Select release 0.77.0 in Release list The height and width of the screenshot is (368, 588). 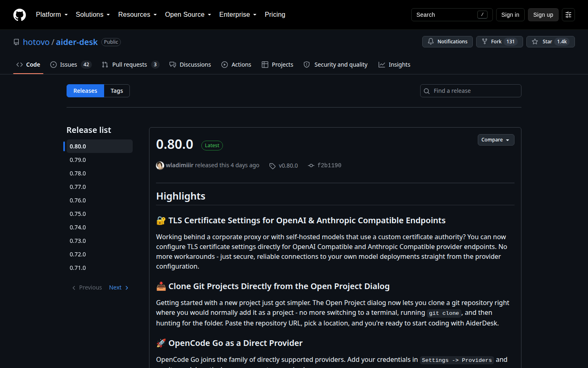(x=99, y=187)
